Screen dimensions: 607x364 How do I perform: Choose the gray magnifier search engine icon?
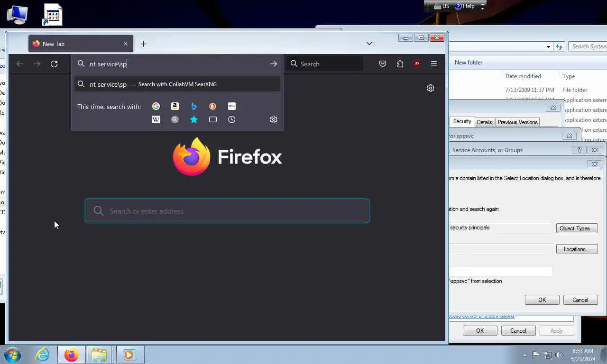point(175,119)
